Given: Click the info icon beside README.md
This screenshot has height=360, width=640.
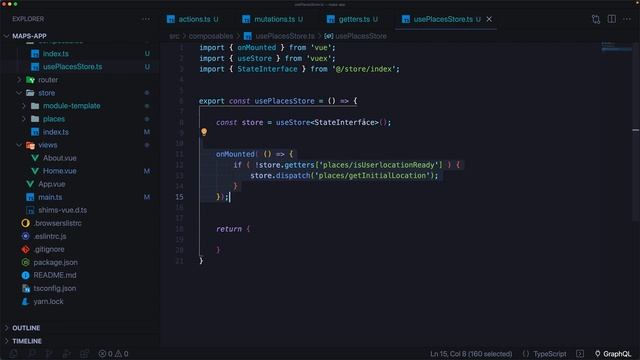Looking at the screenshot, I should (x=25, y=276).
